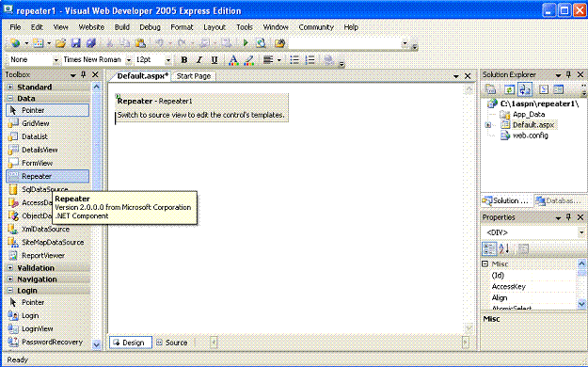The image size is (588, 367).
Task: Select the Repeater control in Toolbox
Action: click(48, 176)
